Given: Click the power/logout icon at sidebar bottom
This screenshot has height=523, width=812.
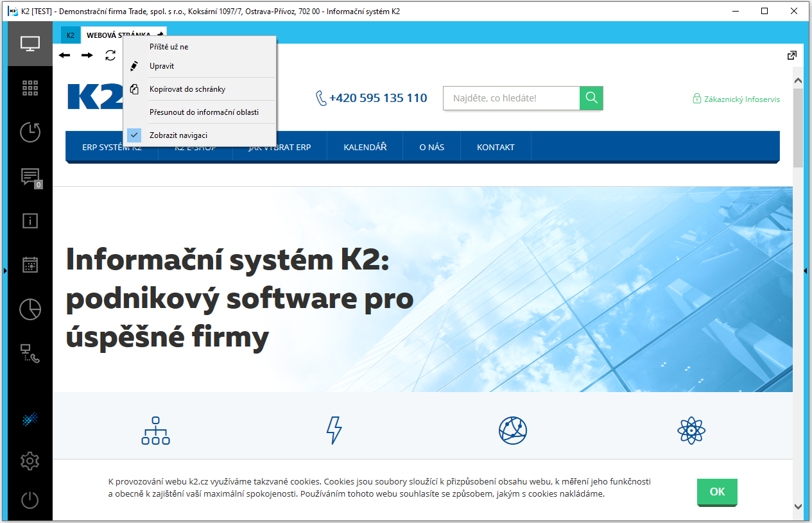Looking at the screenshot, I should click(x=30, y=500).
